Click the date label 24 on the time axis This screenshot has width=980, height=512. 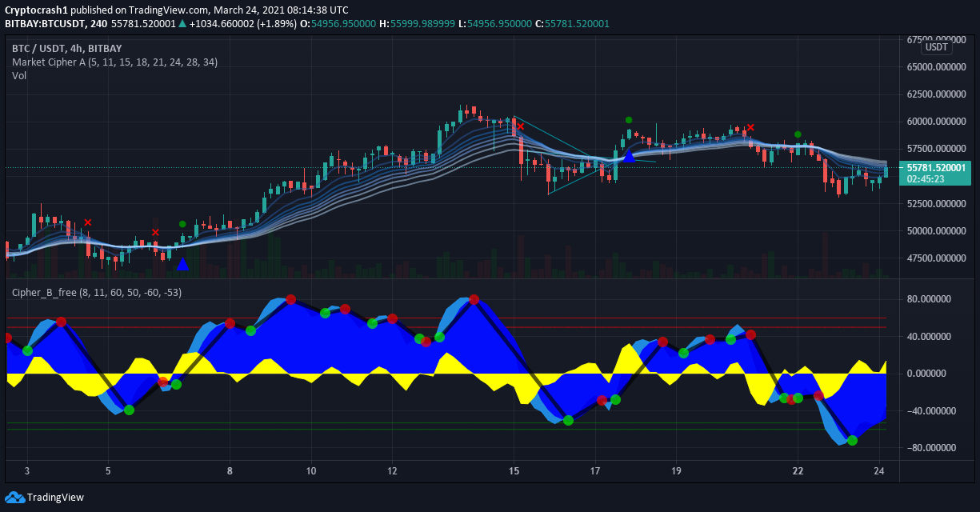pyautogui.click(x=879, y=470)
